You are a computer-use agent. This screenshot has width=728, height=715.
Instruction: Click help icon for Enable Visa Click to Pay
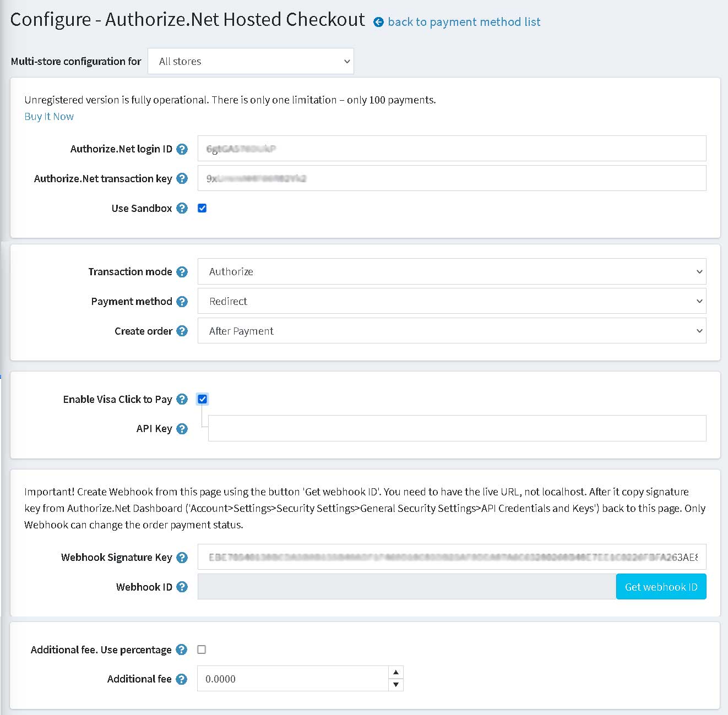coord(182,400)
